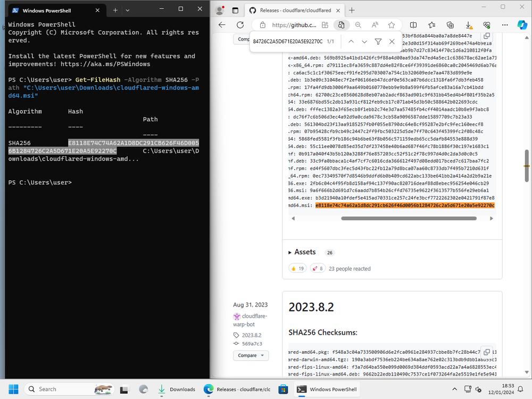Click the find on page toolbar icon
532x399 pixels.
(x=342, y=25)
